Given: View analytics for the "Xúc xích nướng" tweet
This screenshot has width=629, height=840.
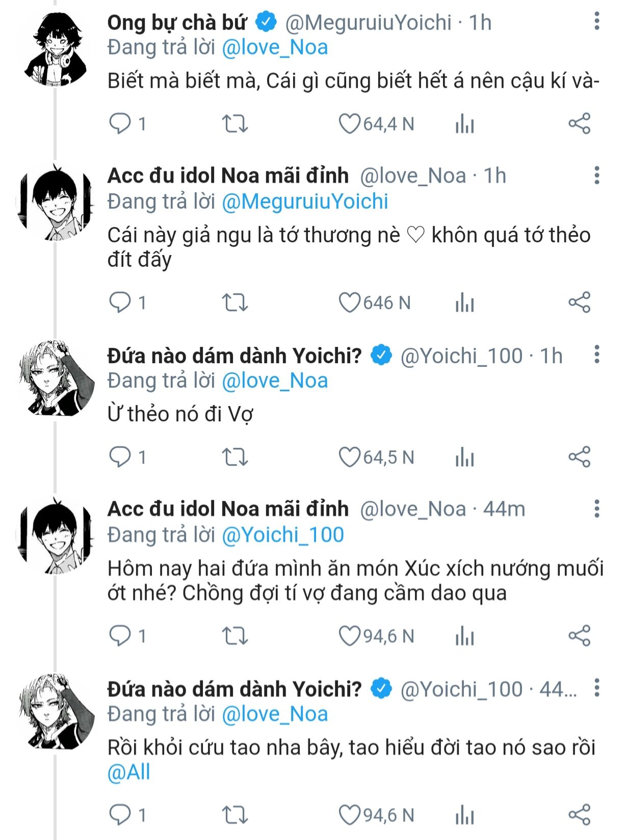Looking at the screenshot, I should click(x=464, y=637).
